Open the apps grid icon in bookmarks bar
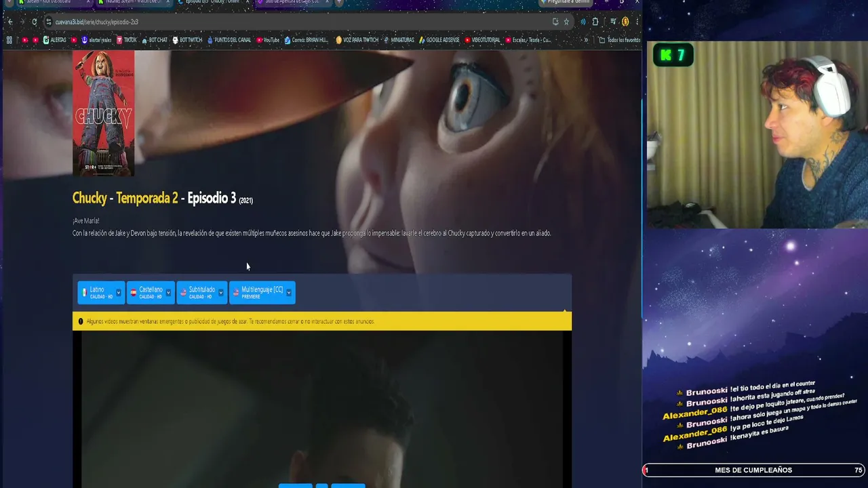Viewport: 868px width, 488px height. pyautogui.click(x=9, y=40)
